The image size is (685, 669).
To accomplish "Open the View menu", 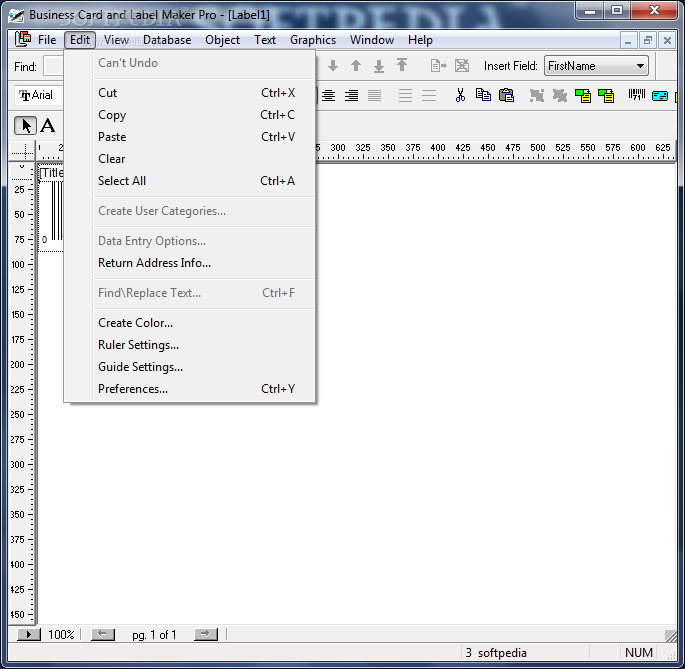I will coord(116,40).
